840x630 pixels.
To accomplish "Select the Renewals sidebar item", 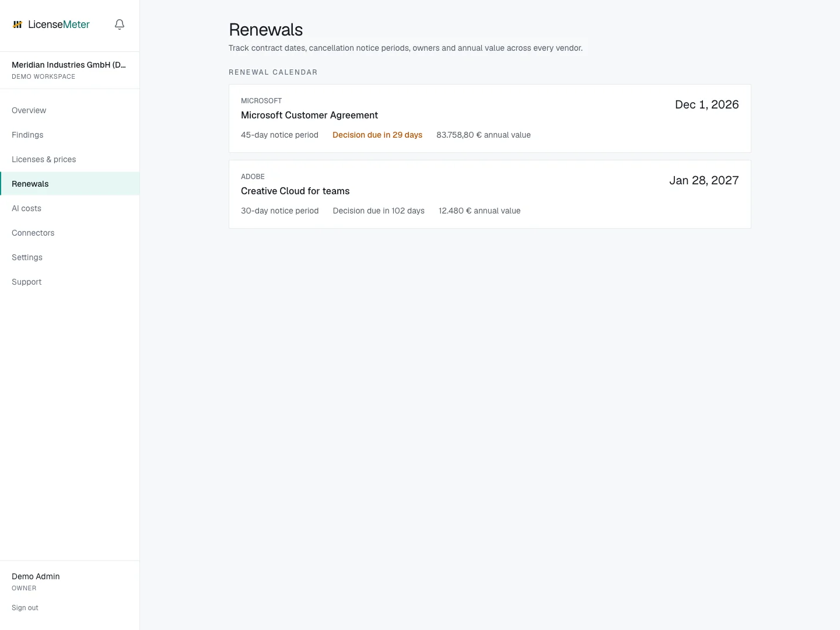I will point(70,184).
